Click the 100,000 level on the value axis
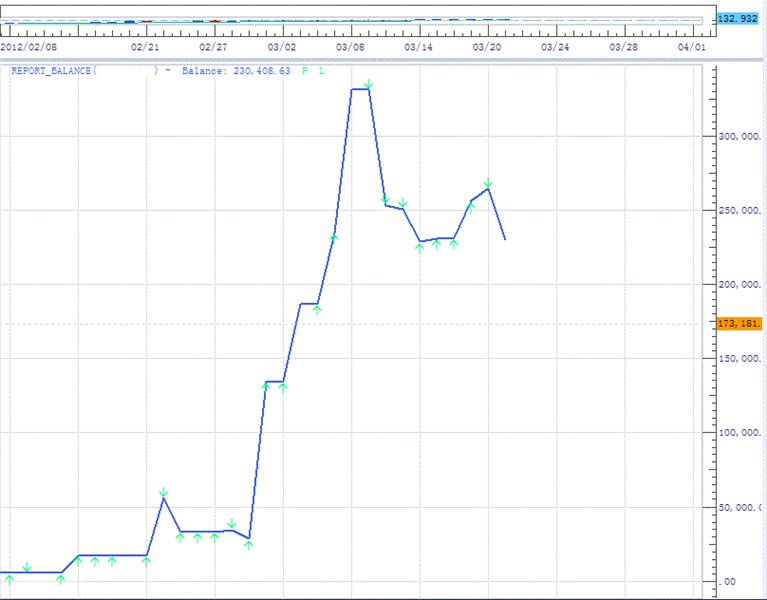767x600 pixels. 740,433
